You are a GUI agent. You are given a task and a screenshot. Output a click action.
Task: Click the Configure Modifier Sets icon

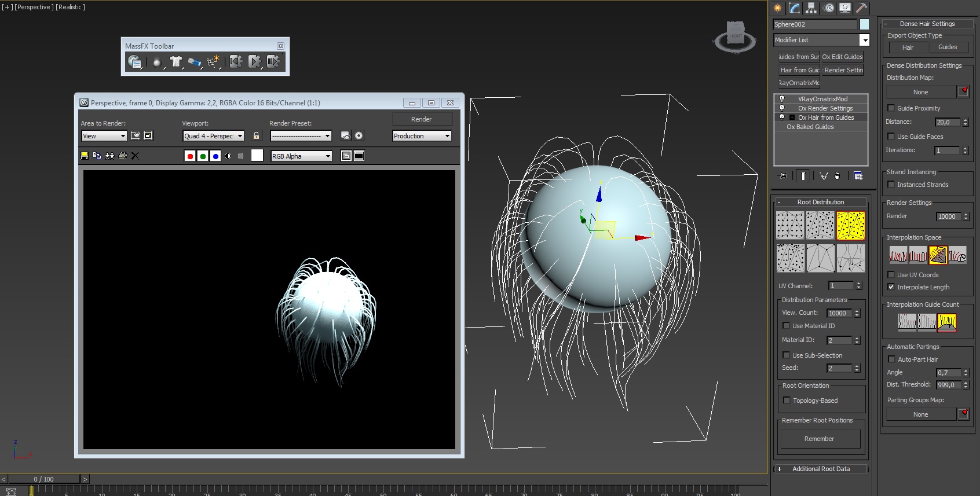pyautogui.click(x=858, y=176)
